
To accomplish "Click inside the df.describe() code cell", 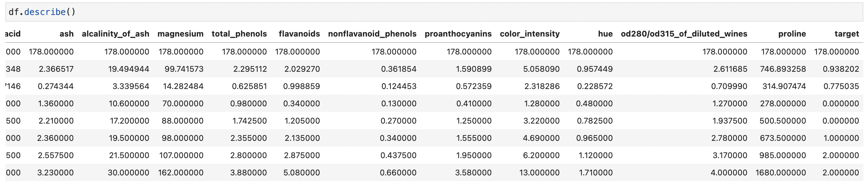I will (404, 12).
